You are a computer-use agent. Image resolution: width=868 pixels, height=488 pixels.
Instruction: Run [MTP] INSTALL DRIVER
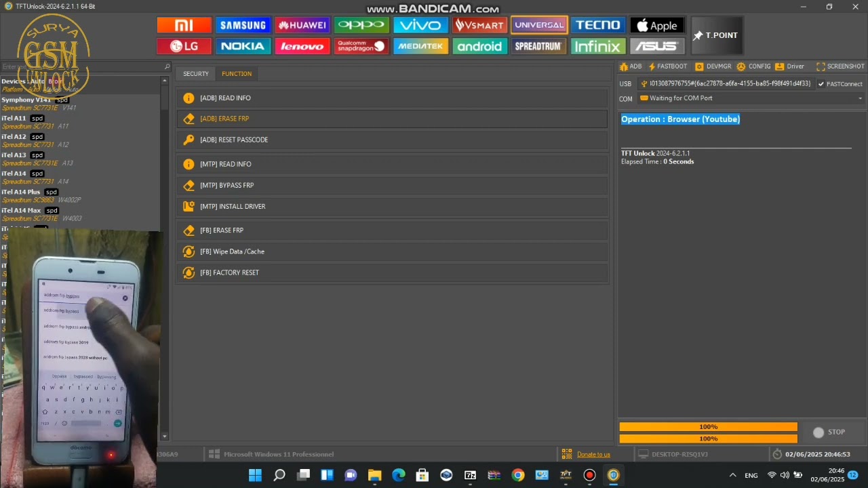[392, 206]
